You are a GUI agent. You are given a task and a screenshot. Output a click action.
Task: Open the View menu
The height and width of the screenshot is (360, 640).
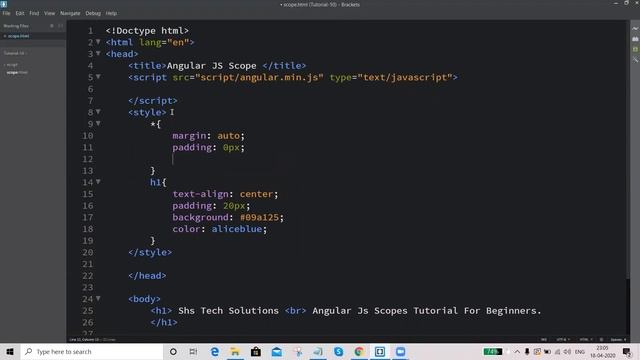coord(49,13)
